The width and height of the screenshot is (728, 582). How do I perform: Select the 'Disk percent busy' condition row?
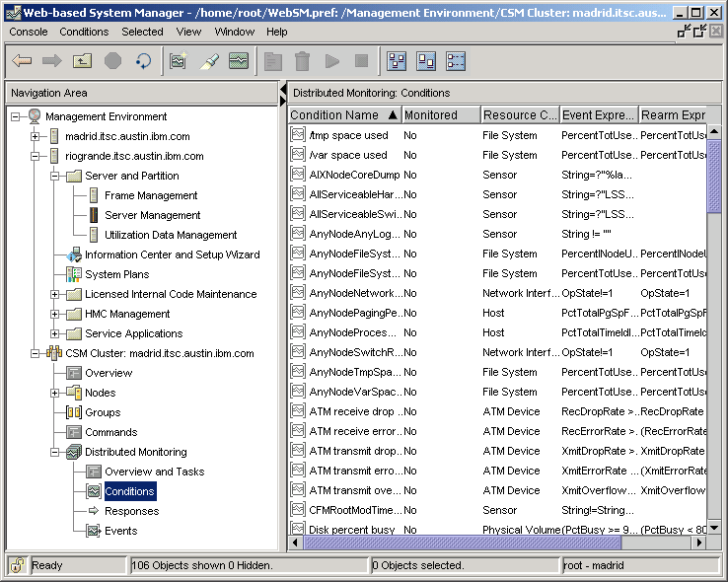(498, 529)
